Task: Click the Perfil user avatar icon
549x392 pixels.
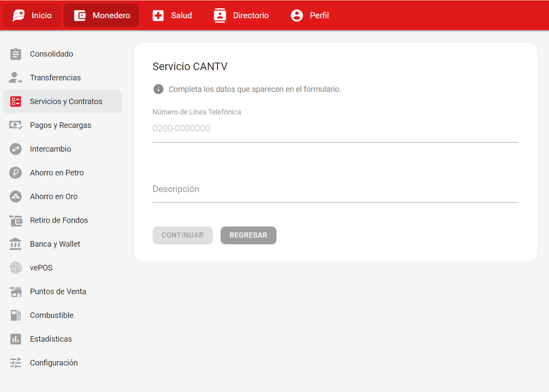Action: point(297,16)
